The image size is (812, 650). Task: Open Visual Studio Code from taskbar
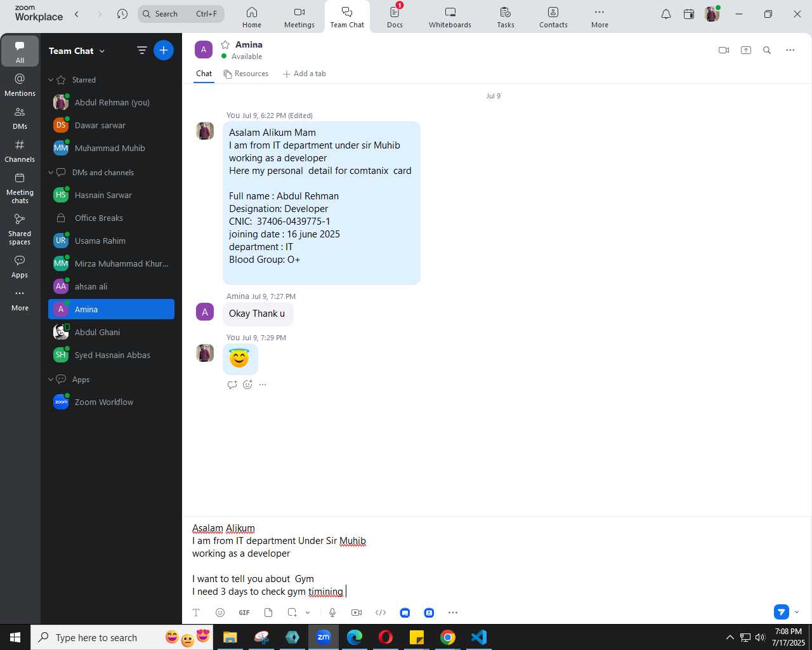pos(479,637)
